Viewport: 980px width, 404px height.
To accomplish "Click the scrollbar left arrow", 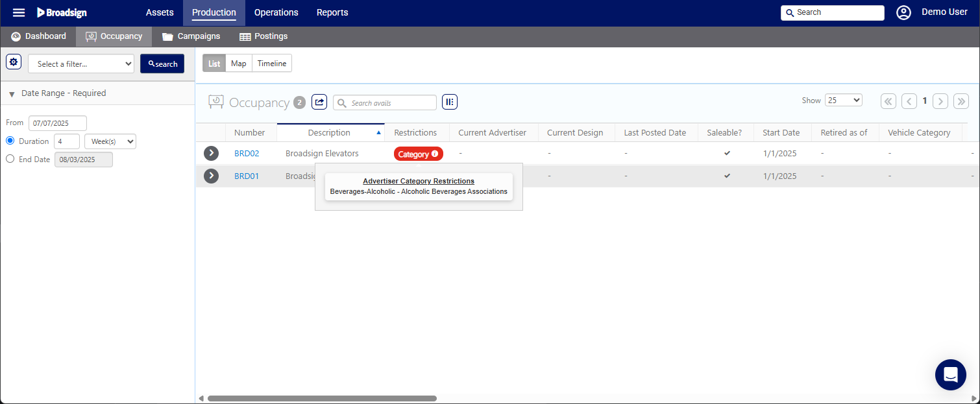I will point(201,398).
